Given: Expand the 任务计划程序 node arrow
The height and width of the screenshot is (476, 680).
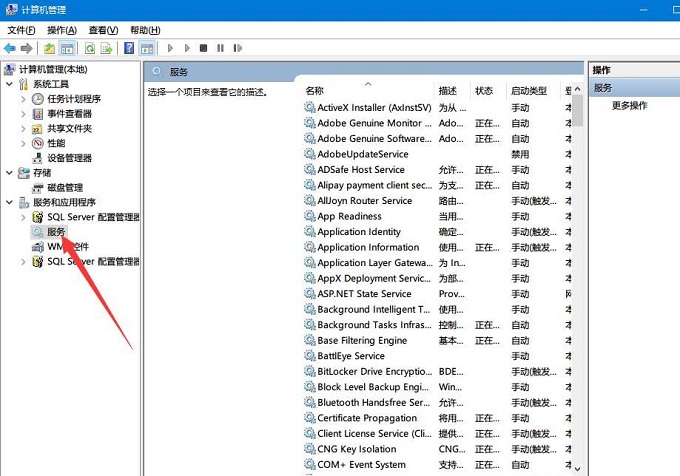Looking at the screenshot, I should pos(23,99).
